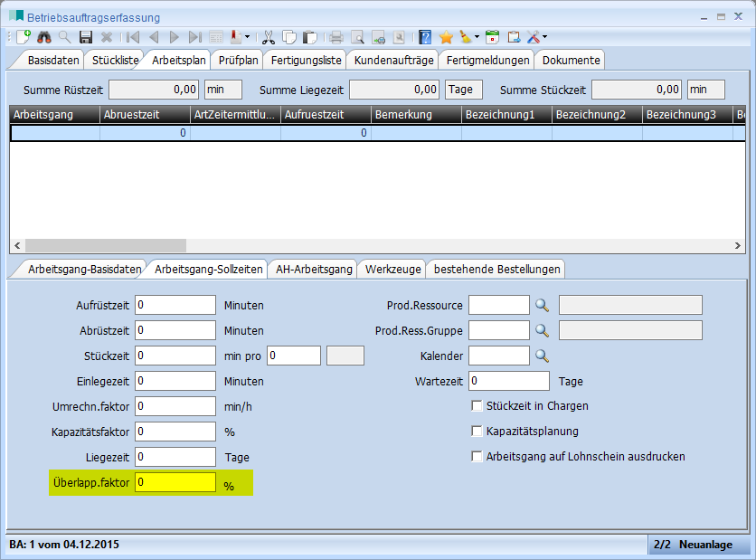Image resolution: width=756 pixels, height=560 pixels.
Task: Expand the bookmark document dropdown arrow
Action: [248, 37]
